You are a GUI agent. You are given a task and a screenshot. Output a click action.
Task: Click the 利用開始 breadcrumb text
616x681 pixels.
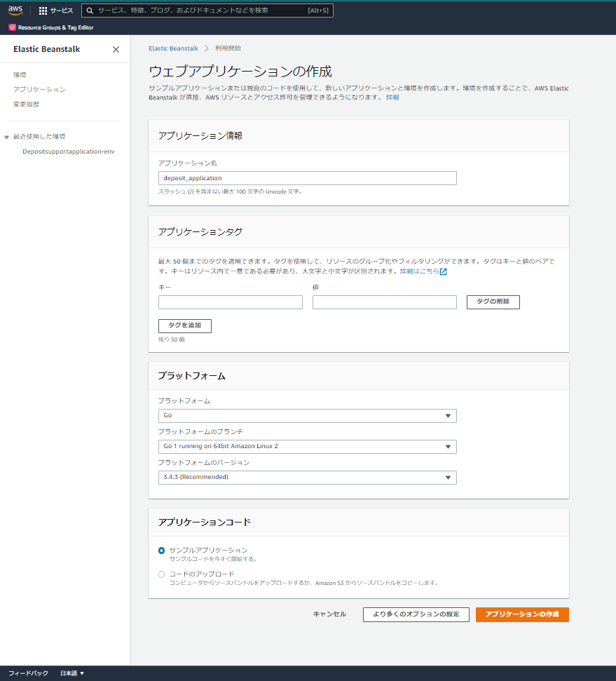[x=228, y=48]
